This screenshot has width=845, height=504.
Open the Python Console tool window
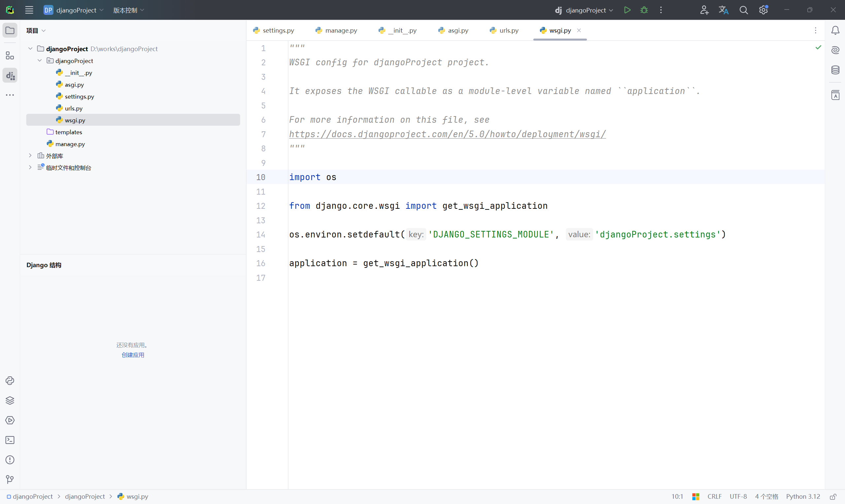(10, 381)
